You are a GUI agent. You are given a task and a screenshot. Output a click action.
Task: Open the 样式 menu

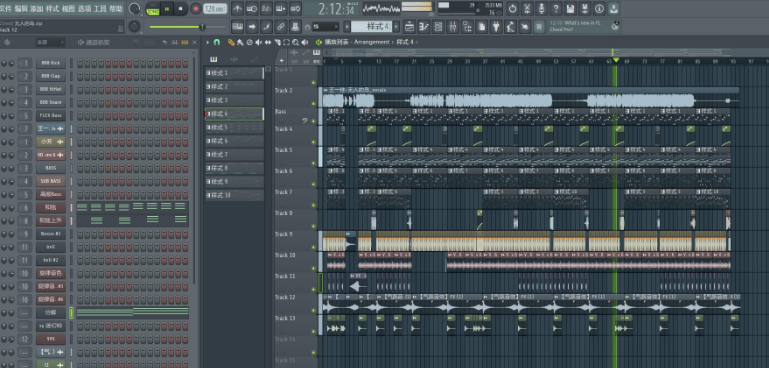tap(52, 9)
